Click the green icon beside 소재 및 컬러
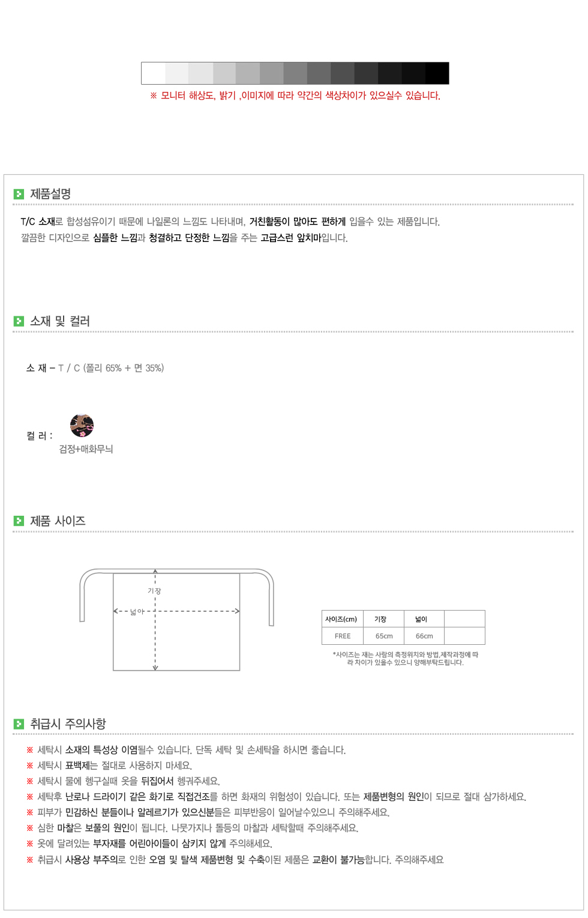Image resolution: width=588 pixels, height=918 pixels. (19, 321)
